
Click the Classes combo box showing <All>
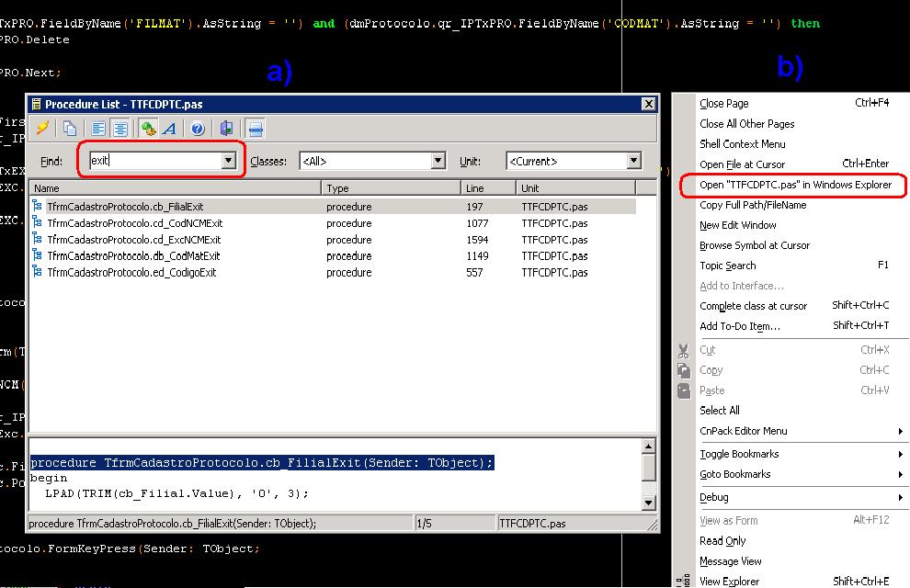[x=372, y=161]
